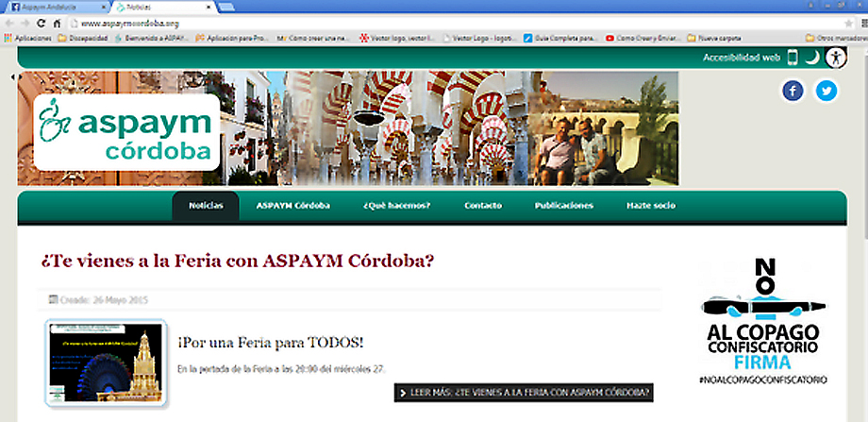Visit the Facebook page via round icon
Image resolution: width=868 pixels, height=422 pixels.
tap(793, 91)
